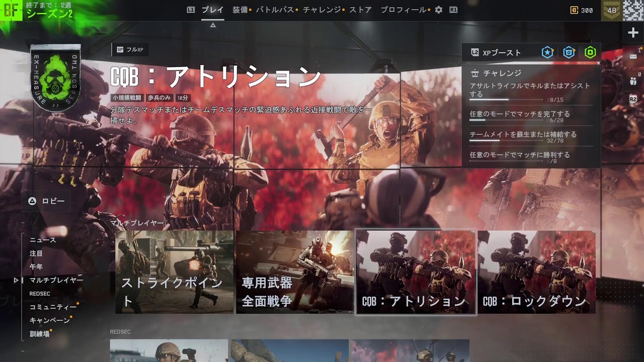Choose the ストライクポイント mode card
644x362 pixels.
tap(175, 272)
